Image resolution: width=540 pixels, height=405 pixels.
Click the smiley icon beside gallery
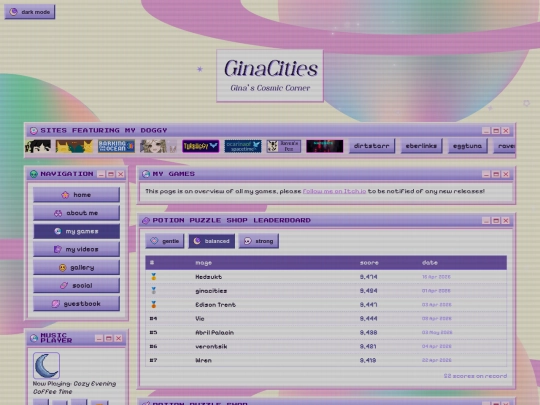coord(62,268)
